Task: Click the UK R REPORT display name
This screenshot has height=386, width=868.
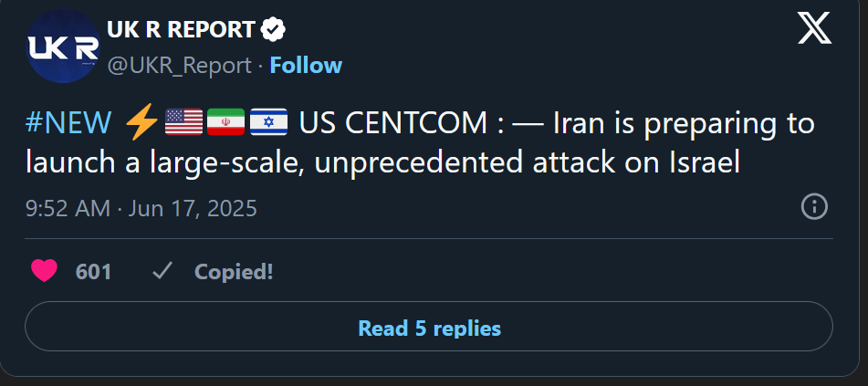Action: click(181, 30)
